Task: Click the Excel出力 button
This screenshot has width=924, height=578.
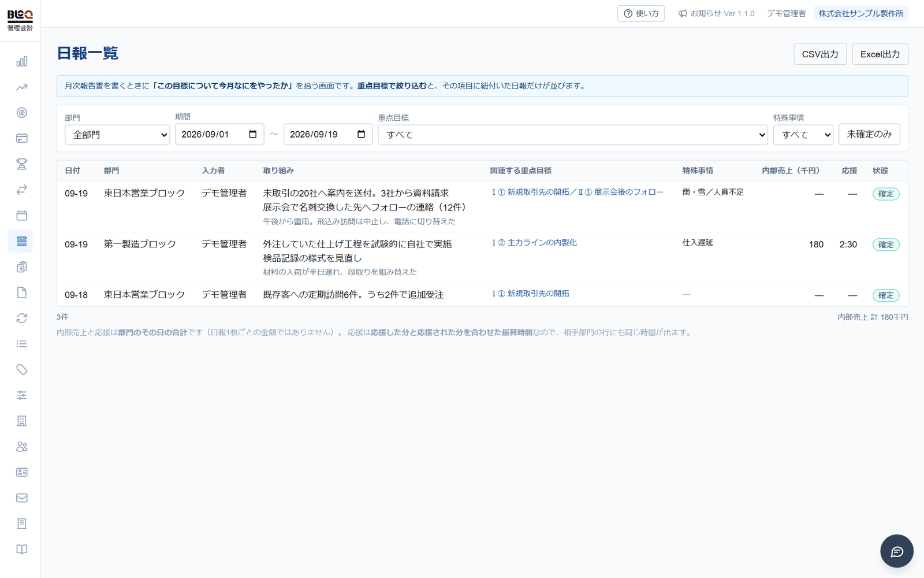Action: [x=880, y=54]
